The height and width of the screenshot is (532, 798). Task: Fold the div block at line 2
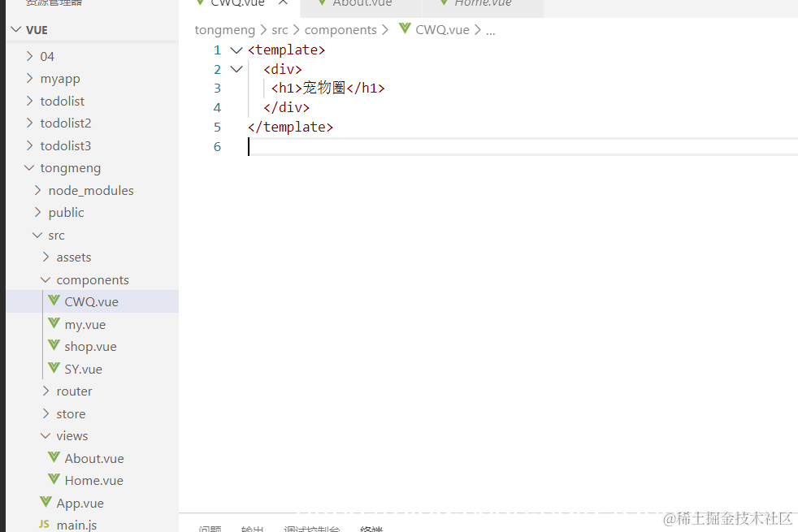coord(236,69)
